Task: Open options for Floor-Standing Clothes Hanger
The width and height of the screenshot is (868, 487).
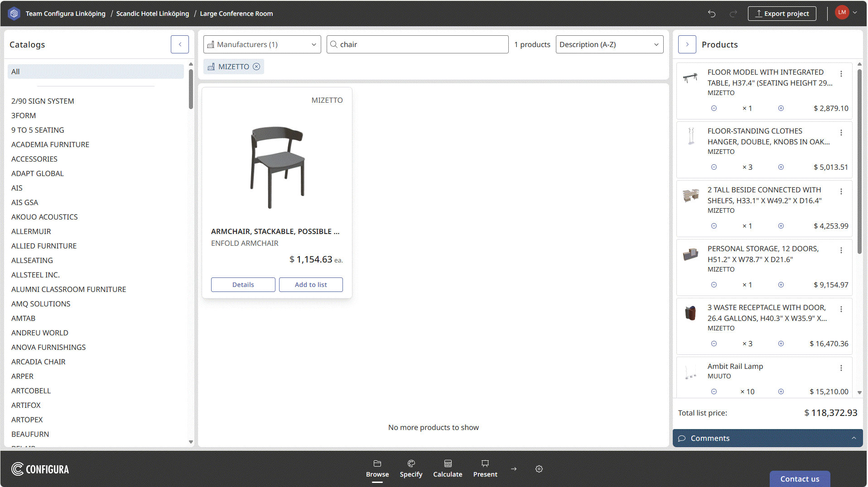Action: (x=841, y=133)
